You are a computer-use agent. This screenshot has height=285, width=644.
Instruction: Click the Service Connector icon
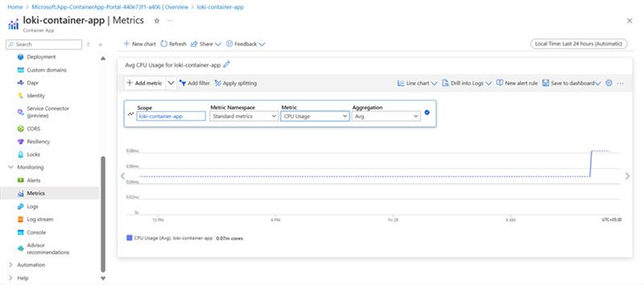click(21, 112)
